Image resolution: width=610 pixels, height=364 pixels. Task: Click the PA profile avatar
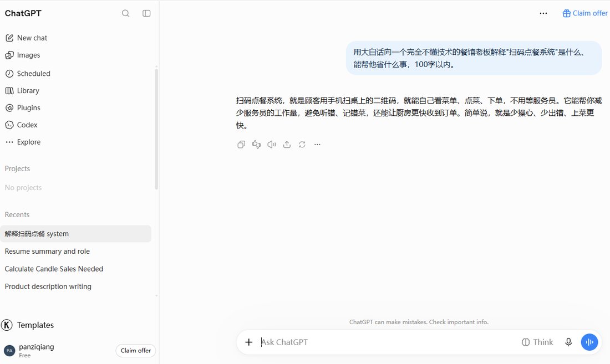[9, 350]
